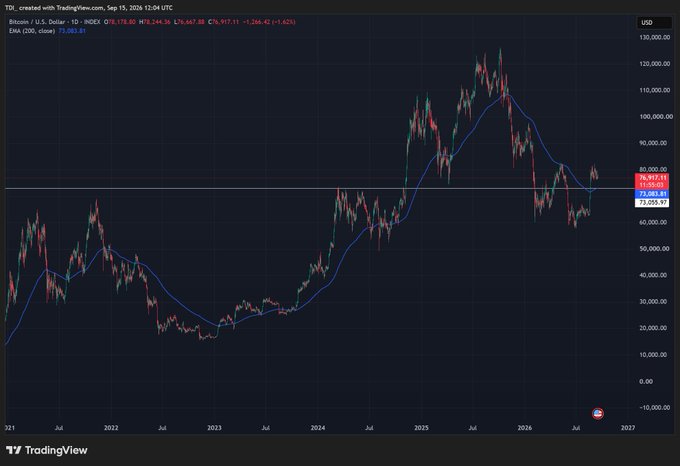Click the 40,000.00 price axis label

tap(654, 275)
